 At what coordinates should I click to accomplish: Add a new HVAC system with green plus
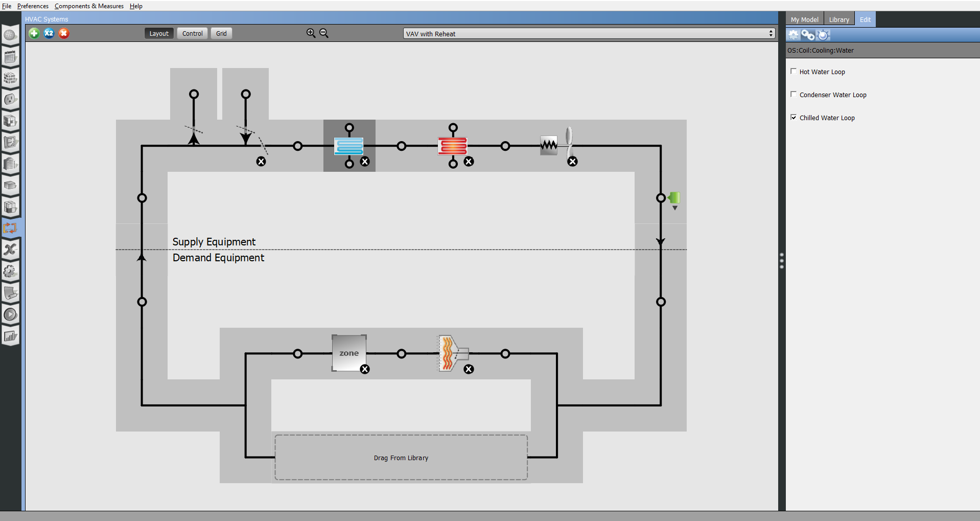34,33
